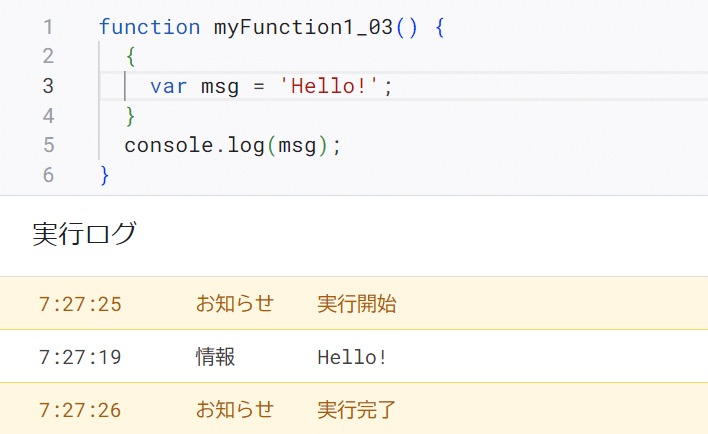The width and height of the screenshot is (708, 434).
Task: Click line number 5 in the gutter
Action: 48,145
